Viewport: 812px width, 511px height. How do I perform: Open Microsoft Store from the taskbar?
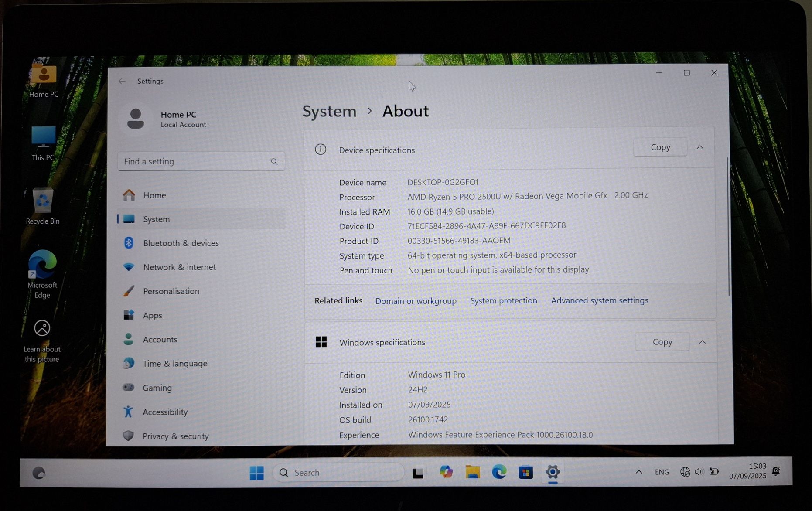click(525, 472)
